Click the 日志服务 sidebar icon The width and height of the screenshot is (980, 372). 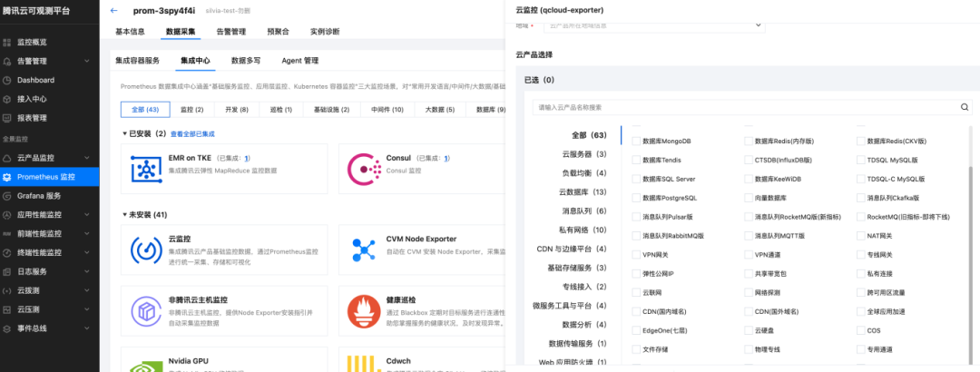coord(7,271)
